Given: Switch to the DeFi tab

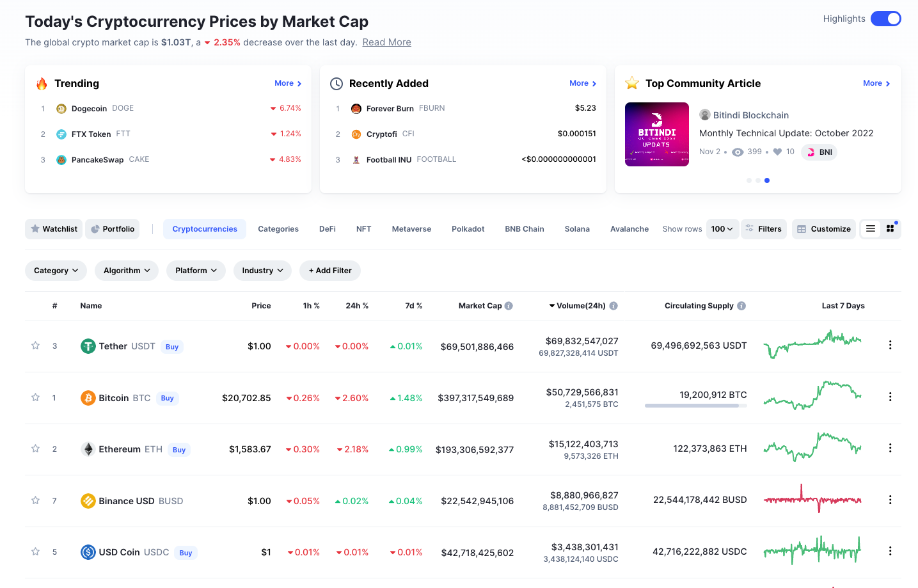Looking at the screenshot, I should (328, 229).
